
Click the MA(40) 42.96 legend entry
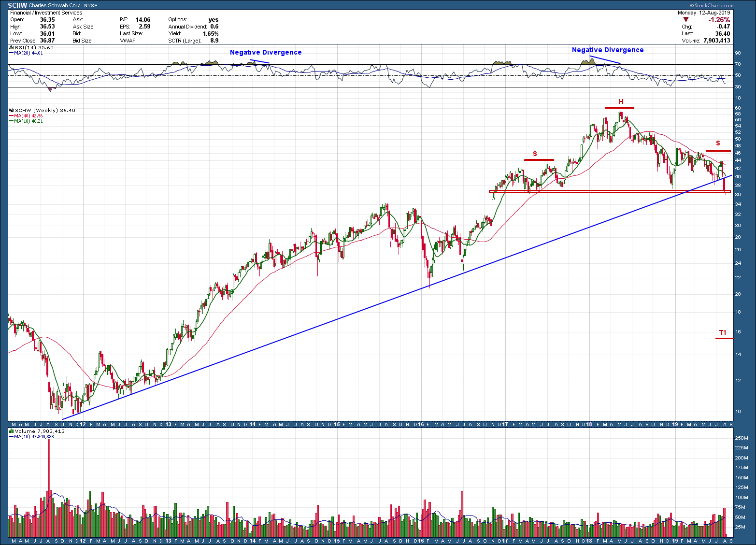[28, 116]
